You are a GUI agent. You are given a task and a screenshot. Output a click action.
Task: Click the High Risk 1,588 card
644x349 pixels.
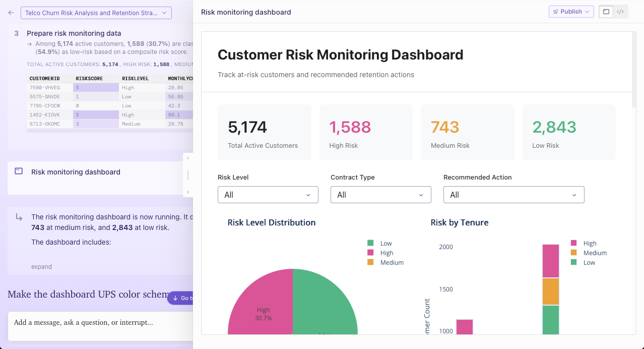[x=366, y=133]
